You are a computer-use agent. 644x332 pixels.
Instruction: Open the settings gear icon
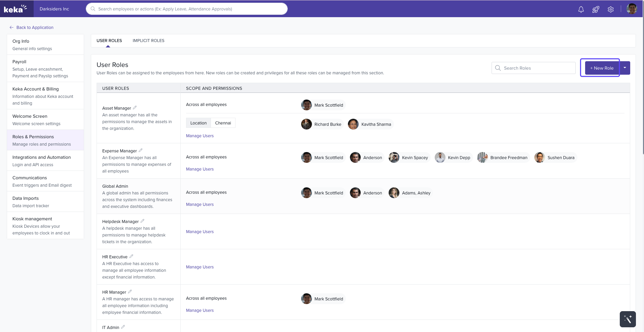tap(610, 9)
